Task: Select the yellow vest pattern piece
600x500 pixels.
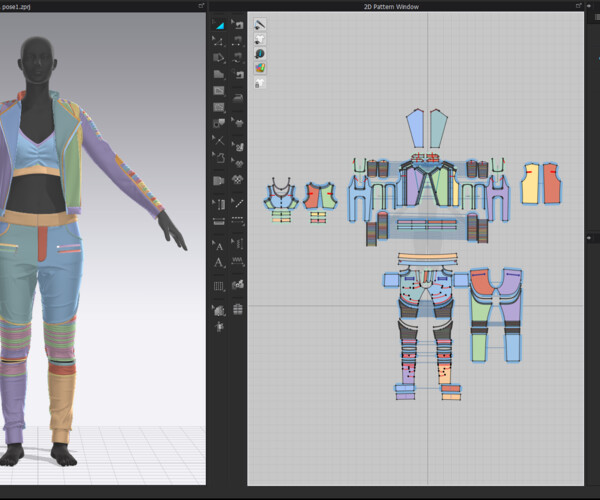Action: tap(530, 184)
